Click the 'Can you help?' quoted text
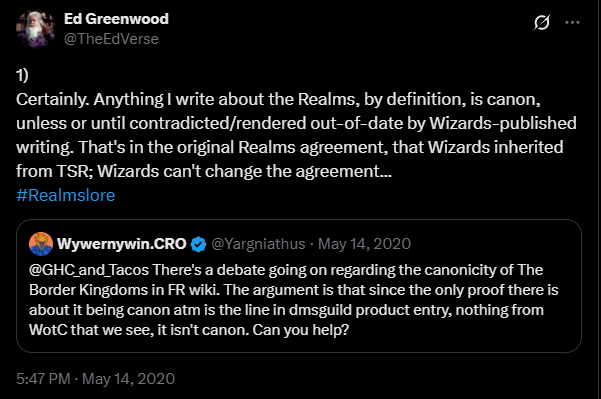 click(300, 330)
